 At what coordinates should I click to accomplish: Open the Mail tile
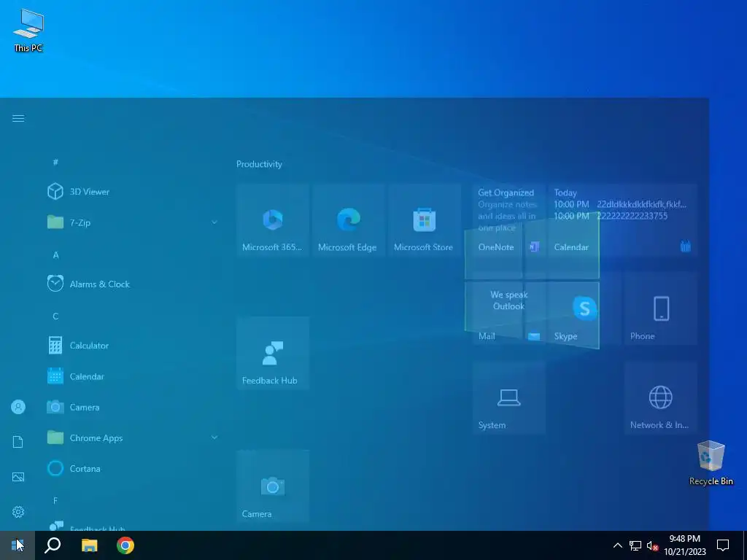coord(508,309)
